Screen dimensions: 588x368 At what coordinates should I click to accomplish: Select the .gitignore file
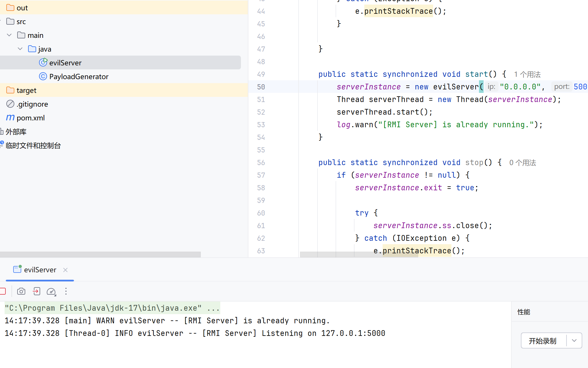point(32,104)
